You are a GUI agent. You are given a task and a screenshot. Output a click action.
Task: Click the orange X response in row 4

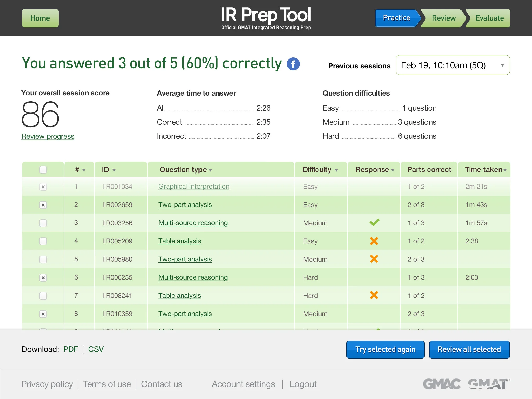click(374, 241)
